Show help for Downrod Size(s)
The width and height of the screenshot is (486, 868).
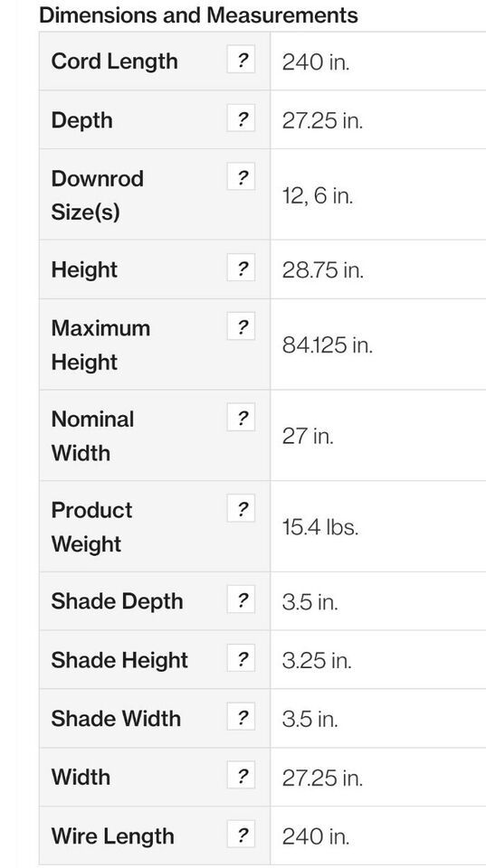[241, 176]
